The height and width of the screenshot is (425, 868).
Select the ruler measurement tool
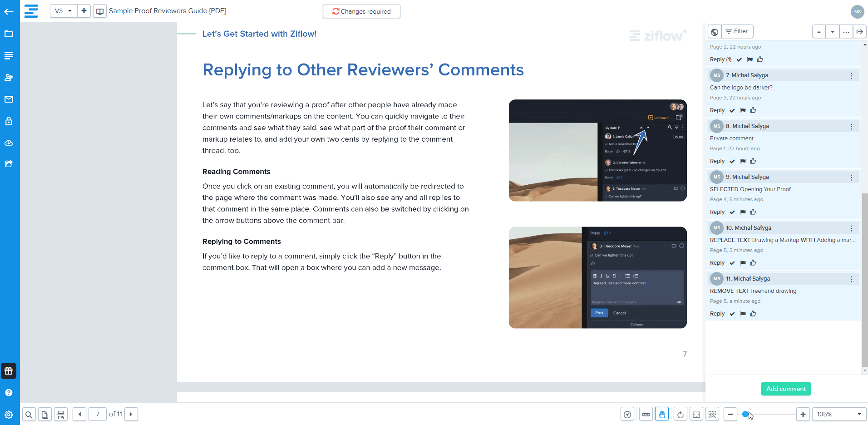point(646,414)
